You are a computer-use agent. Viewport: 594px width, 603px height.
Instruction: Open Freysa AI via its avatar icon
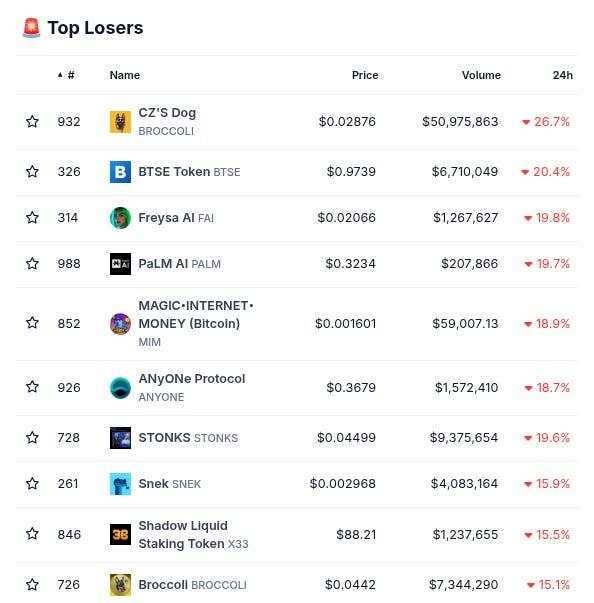pyautogui.click(x=120, y=218)
